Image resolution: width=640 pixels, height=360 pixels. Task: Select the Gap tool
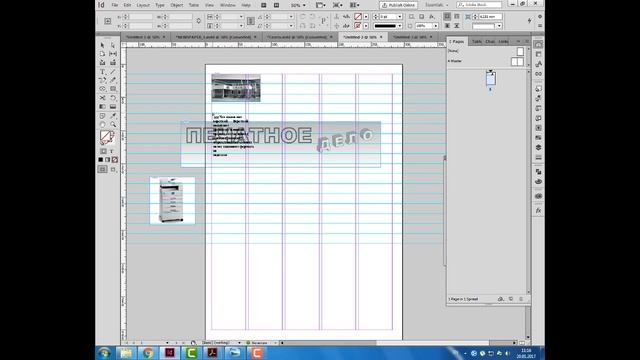tap(113, 54)
